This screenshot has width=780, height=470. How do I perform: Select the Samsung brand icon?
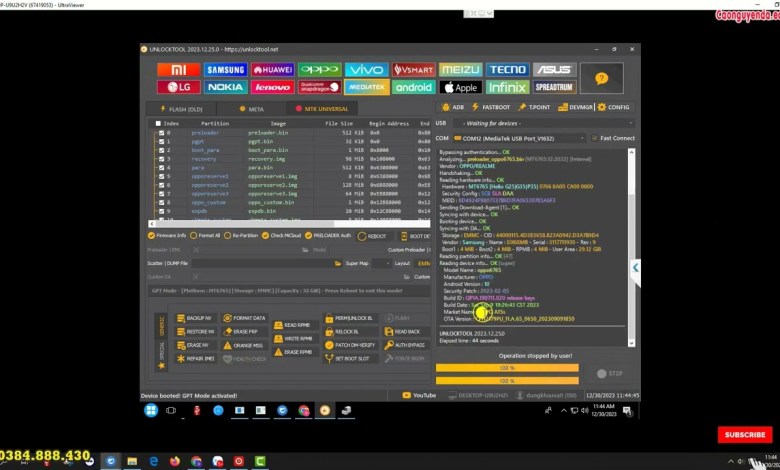225,70
